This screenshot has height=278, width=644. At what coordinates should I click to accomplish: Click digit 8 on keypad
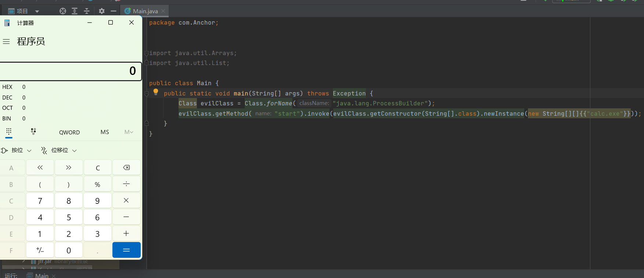coord(69,201)
